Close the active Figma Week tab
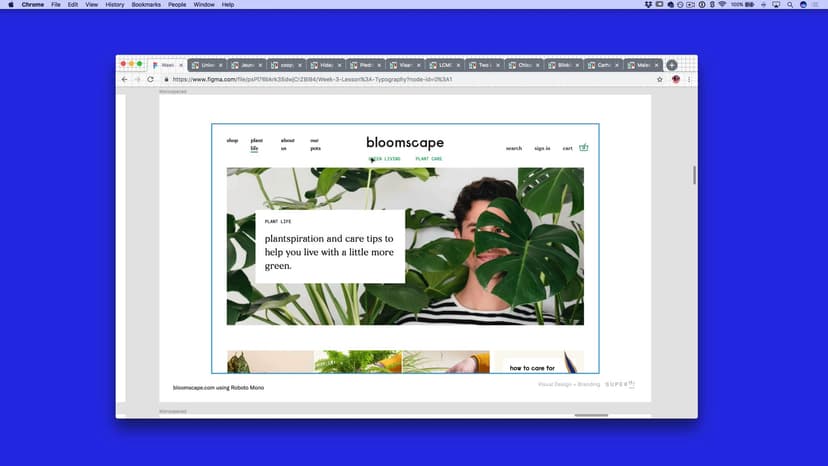This screenshot has height=466, width=828. [181, 65]
